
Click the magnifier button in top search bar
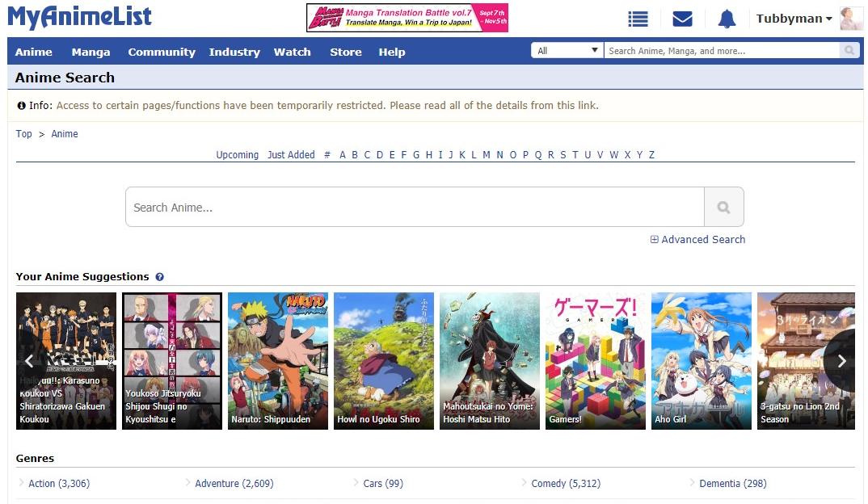(849, 51)
